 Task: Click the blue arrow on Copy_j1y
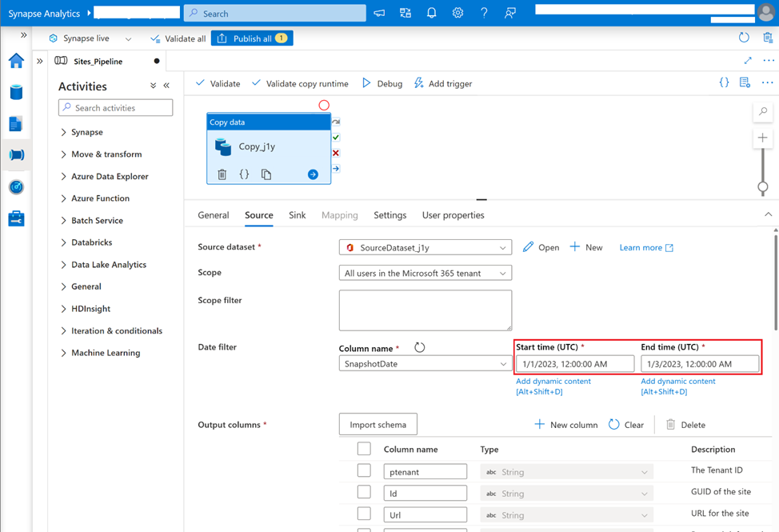(x=313, y=174)
